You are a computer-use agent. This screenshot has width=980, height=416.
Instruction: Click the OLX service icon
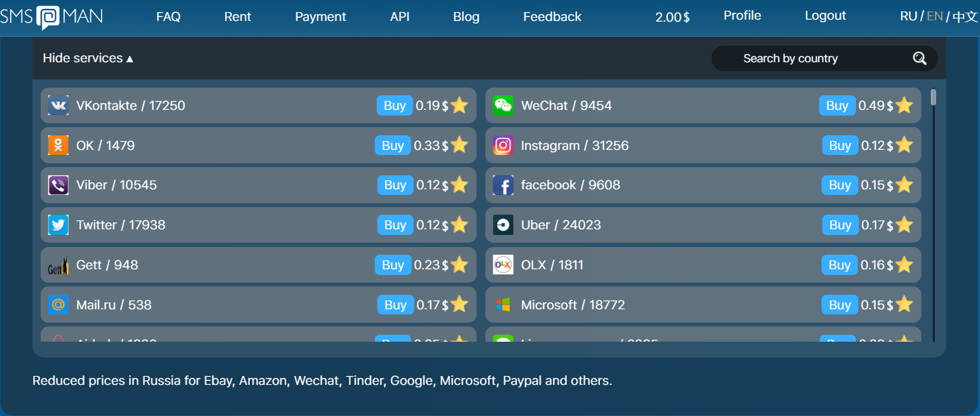[x=503, y=264]
